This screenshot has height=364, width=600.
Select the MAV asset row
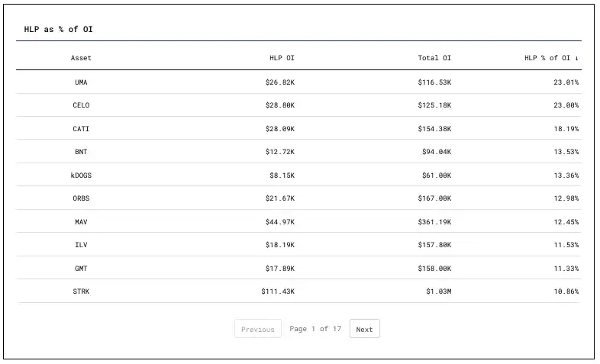coord(81,221)
